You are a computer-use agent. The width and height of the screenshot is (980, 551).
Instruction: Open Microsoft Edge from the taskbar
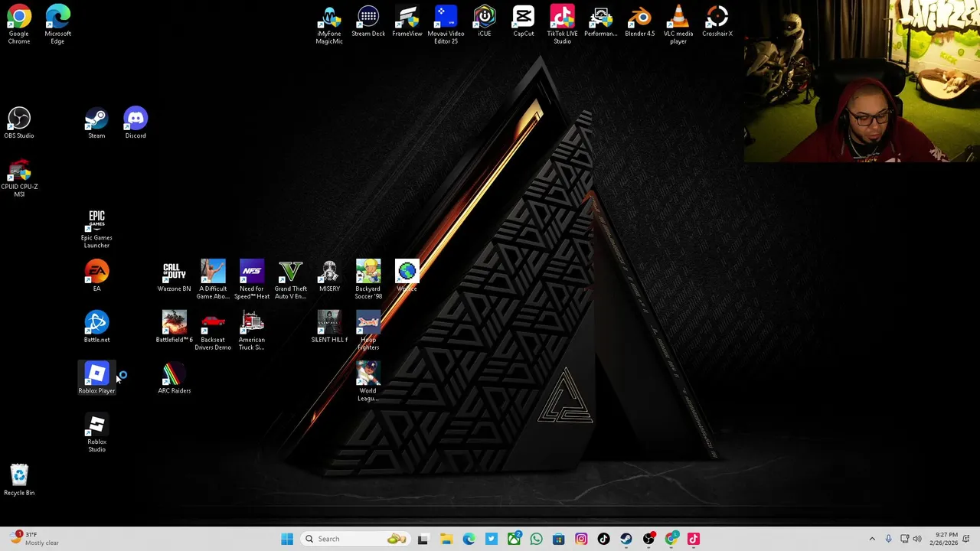tap(469, 539)
